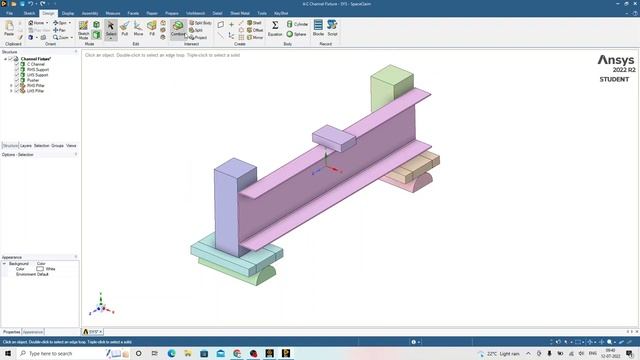Toggle visibility checkbox of Pusher
640x360 pixels.
point(17,80)
